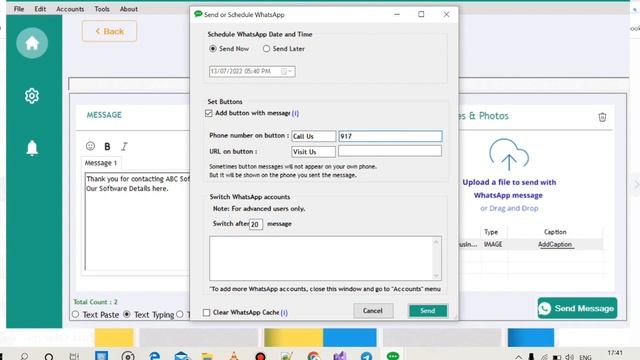Edit the Visit Us button label field
This screenshot has width=640, height=360.
click(313, 152)
